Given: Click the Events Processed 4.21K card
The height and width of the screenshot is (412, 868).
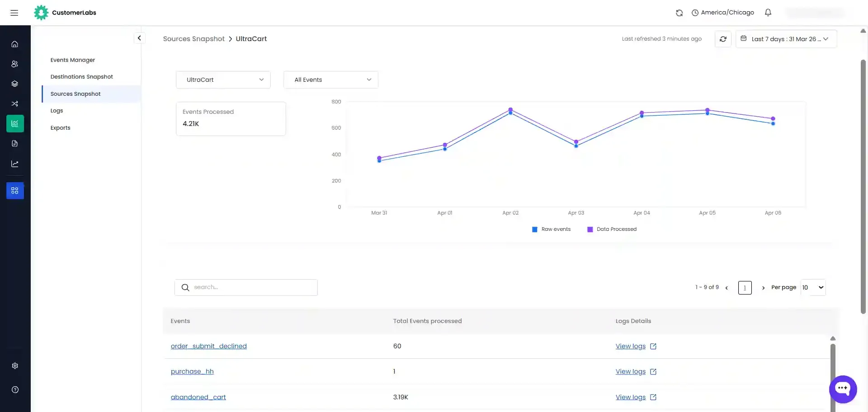Looking at the screenshot, I should pos(231,118).
